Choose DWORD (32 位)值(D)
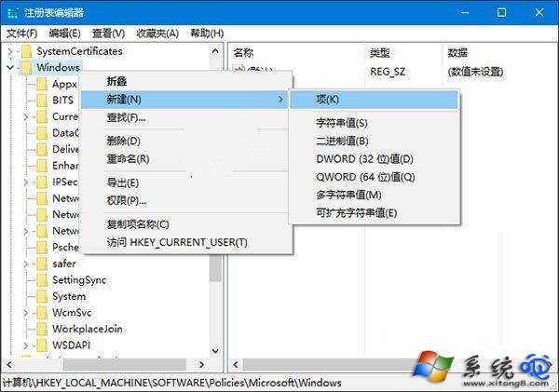Screen dimensions: 559x392 pos(374,159)
